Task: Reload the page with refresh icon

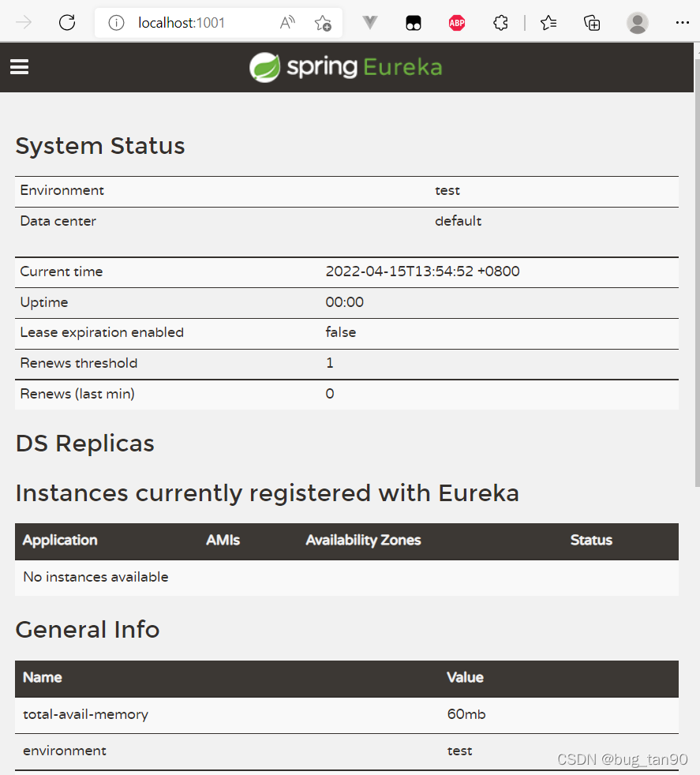Action: (x=67, y=23)
